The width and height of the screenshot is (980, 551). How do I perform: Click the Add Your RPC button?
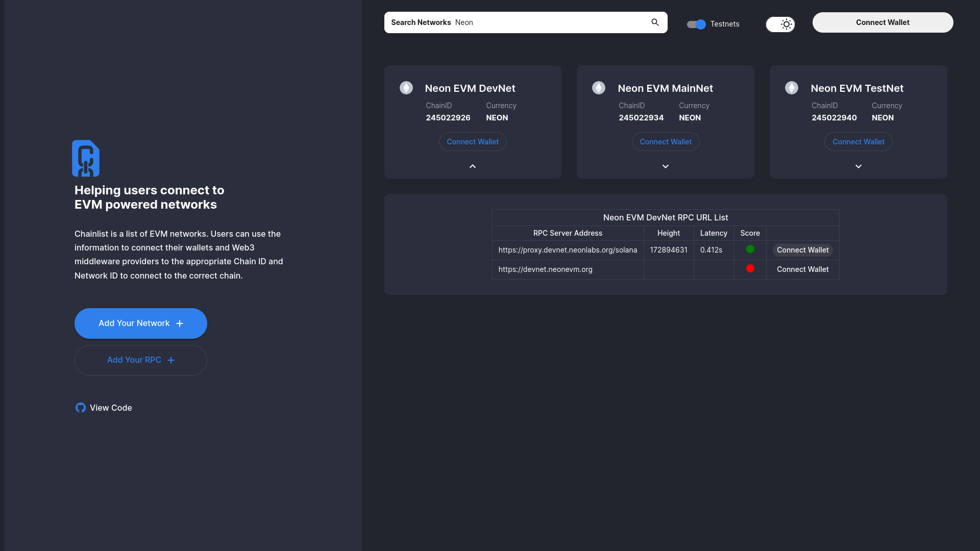[141, 360]
